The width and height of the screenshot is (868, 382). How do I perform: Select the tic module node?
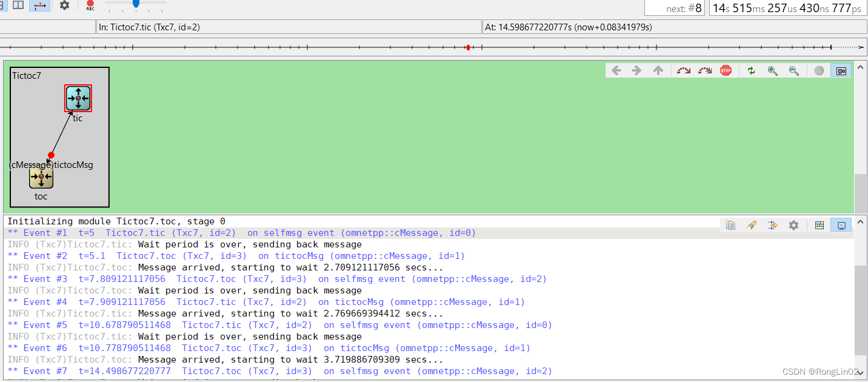(78, 98)
